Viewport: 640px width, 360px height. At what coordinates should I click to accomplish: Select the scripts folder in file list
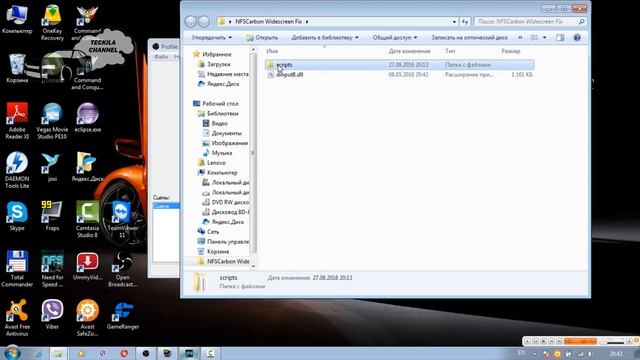click(400, 64)
